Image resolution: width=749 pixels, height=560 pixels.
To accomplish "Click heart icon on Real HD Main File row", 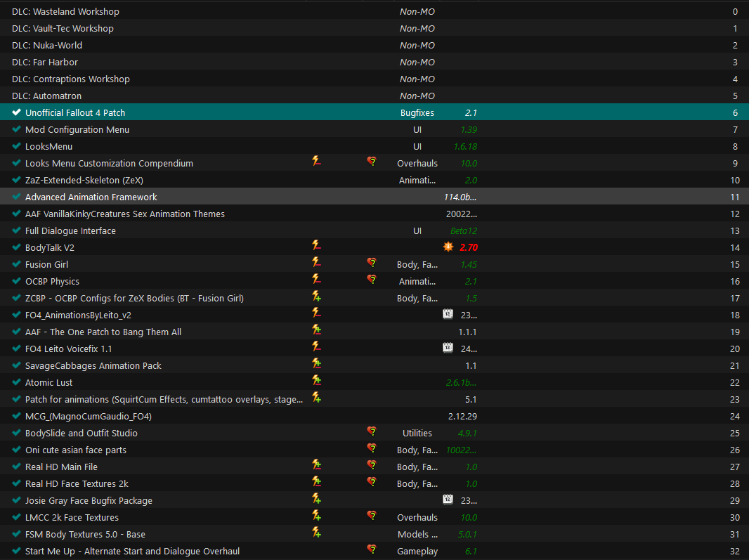I will coord(372,465).
